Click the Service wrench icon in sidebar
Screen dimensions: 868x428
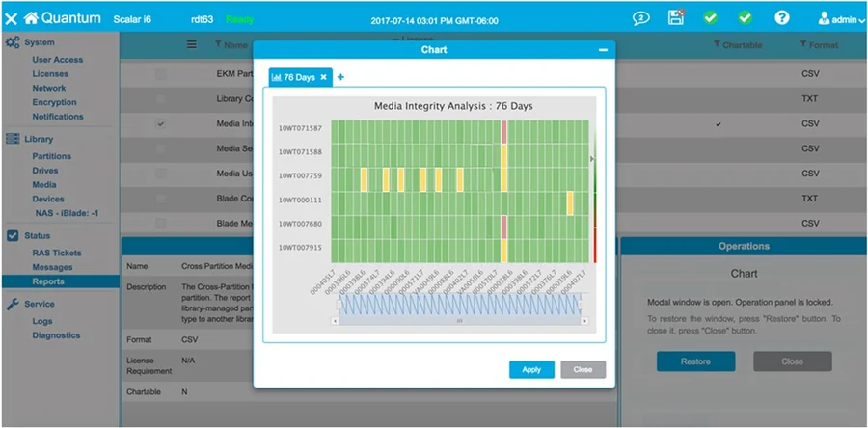tap(13, 304)
